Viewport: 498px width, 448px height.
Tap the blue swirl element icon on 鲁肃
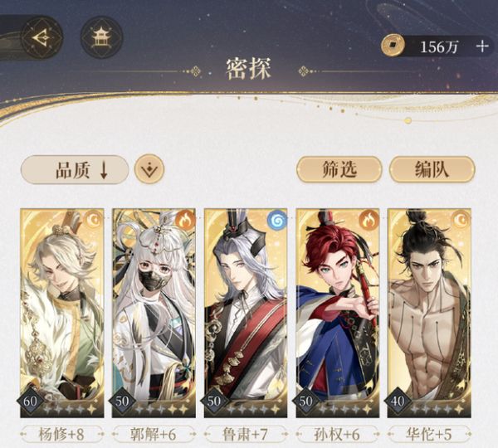[x=277, y=219]
